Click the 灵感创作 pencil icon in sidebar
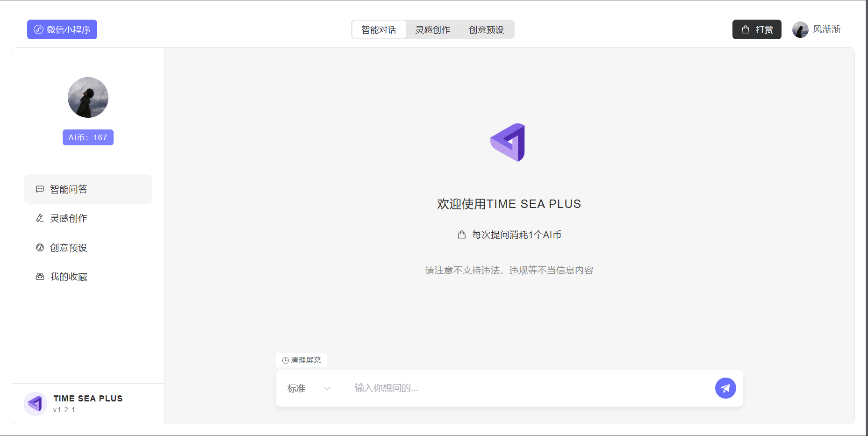This screenshot has height=436, width=868. [39, 218]
